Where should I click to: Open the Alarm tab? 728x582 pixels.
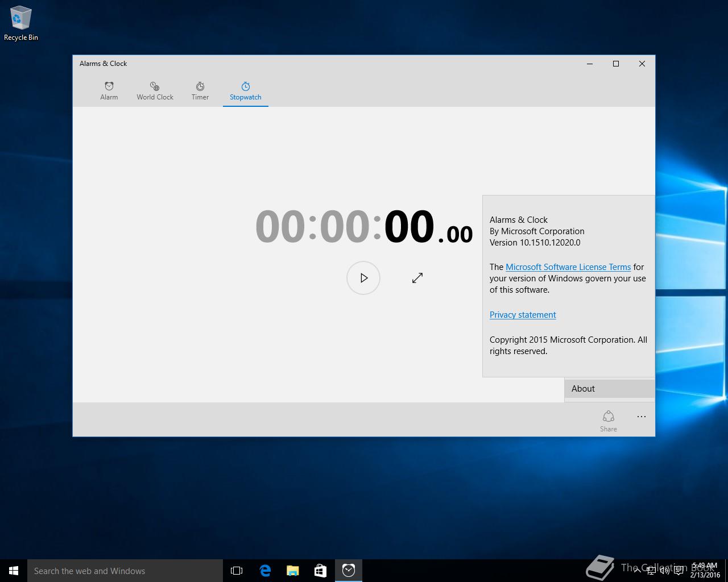pos(109,91)
